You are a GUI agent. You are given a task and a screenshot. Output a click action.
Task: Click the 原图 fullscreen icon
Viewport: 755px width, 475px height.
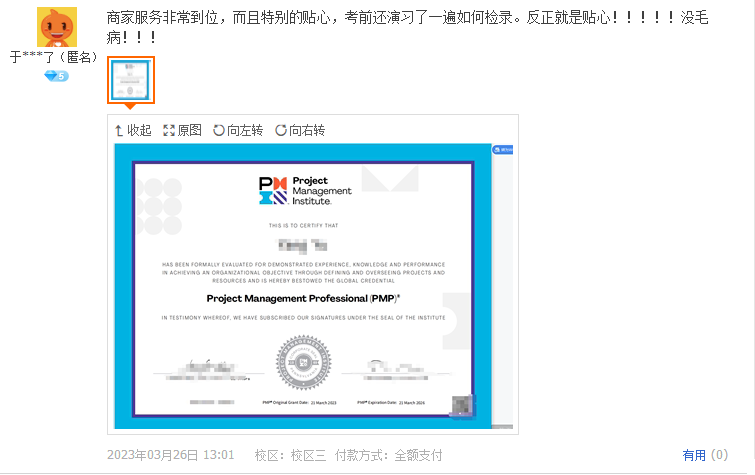point(169,130)
